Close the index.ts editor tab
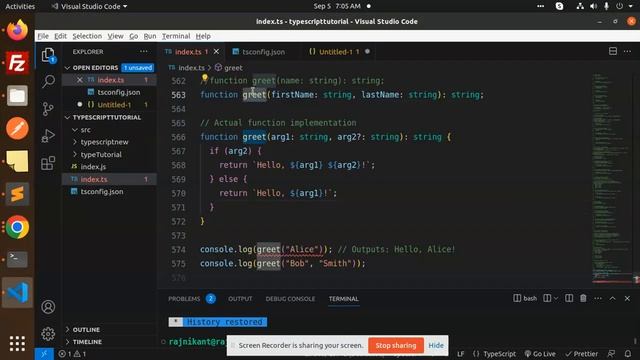The width and height of the screenshot is (640, 360). (216, 51)
